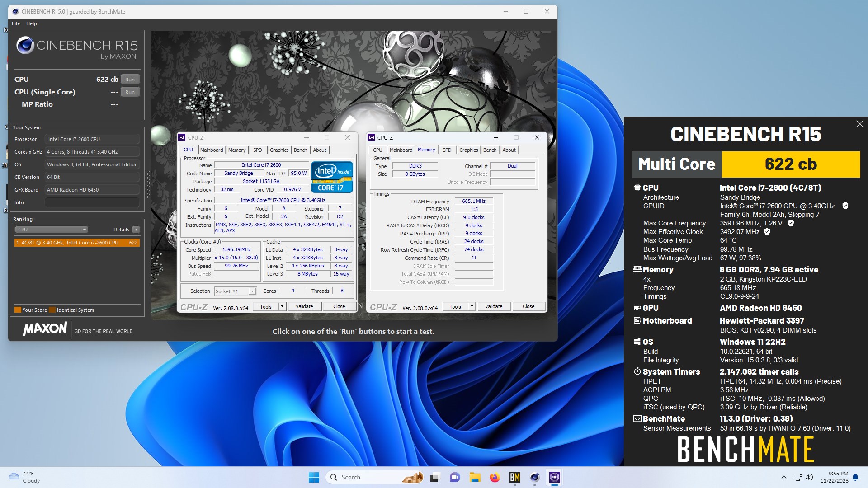Screen dimensions: 868x488
Task: Select the i7-2600 ranking entry with score 622
Action: click(x=77, y=243)
